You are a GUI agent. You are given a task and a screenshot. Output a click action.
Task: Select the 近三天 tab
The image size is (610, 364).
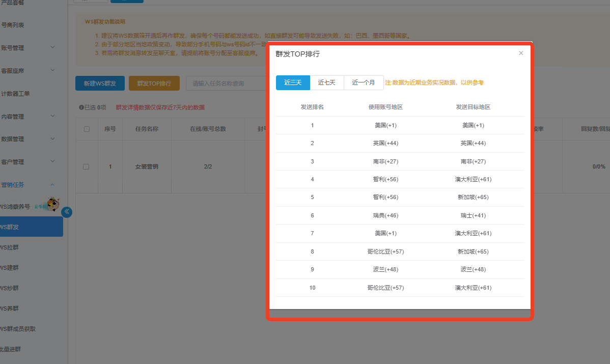[293, 82]
